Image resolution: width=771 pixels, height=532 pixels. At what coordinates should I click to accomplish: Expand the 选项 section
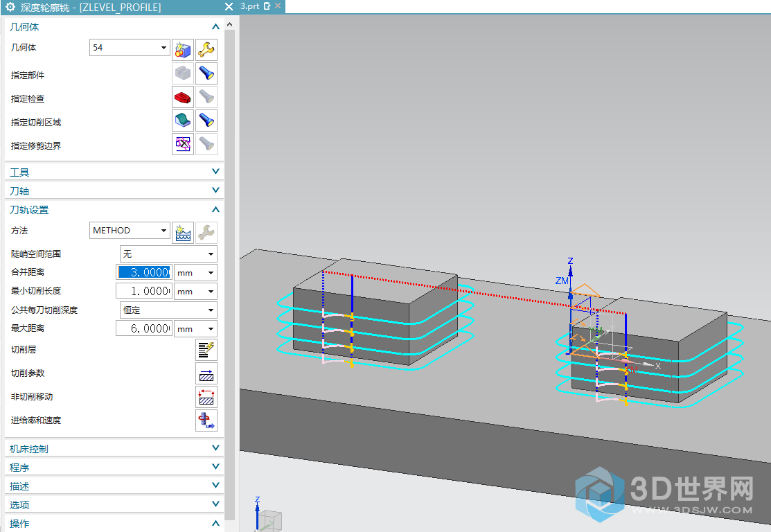(x=114, y=504)
